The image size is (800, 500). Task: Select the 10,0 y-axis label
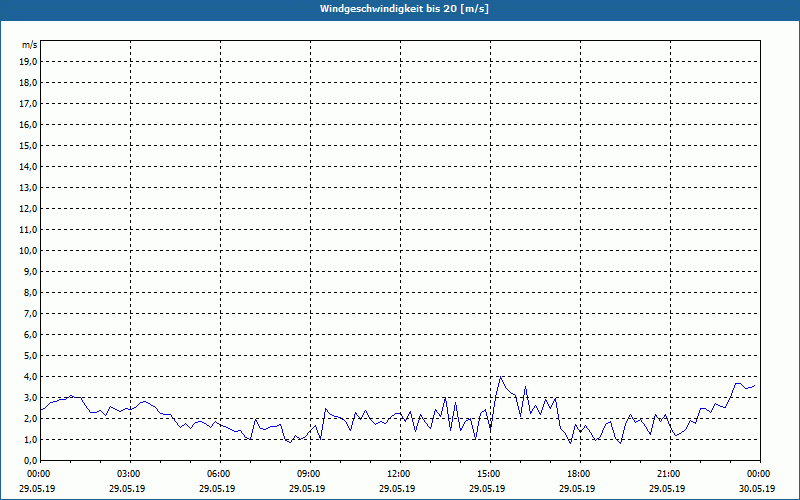point(29,251)
